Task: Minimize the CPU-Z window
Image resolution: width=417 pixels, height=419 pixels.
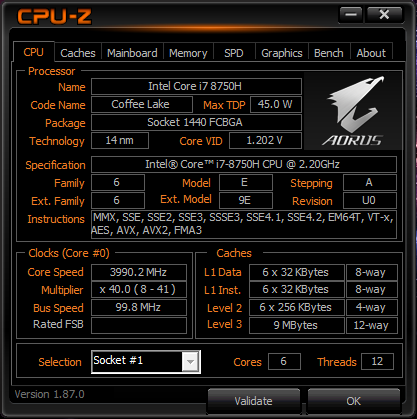Action: pos(351,15)
